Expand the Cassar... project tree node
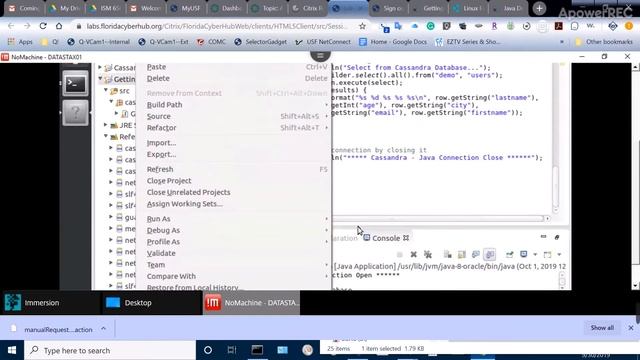 click(x=100, y=67)
